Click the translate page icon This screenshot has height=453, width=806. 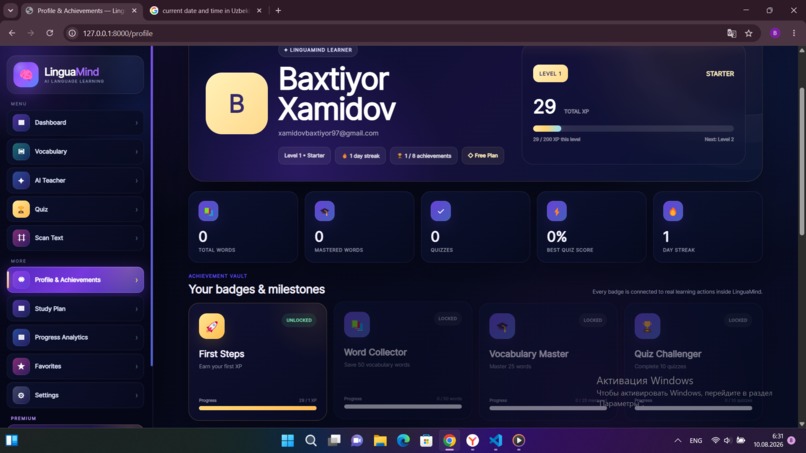(x=731, y=33)
